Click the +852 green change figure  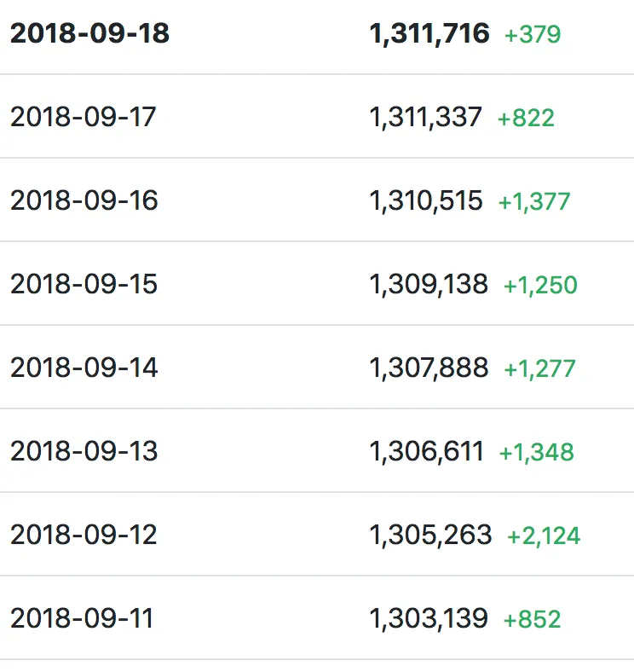pyautogui.click(x=533, y=619)
